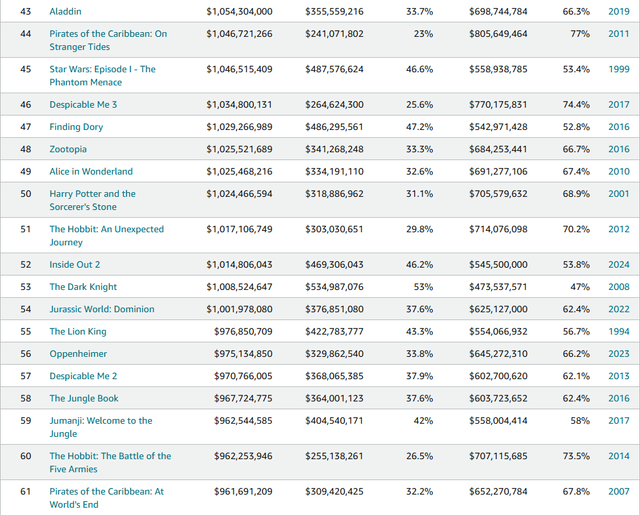The image size is (640, 515).
Task: Click the Zootopia movie link
Action: click(x=68, y=149)
